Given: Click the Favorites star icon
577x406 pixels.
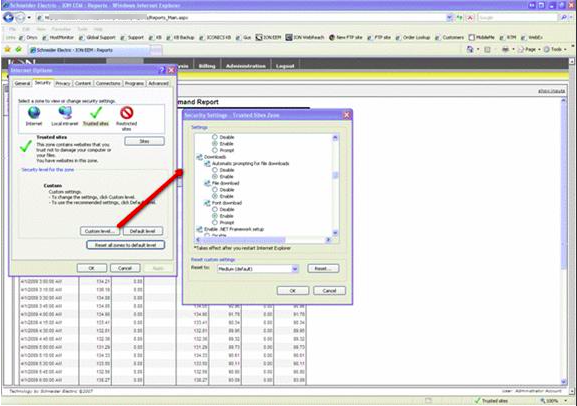Looking at the screenshot, I should click(x=7, y=49).
